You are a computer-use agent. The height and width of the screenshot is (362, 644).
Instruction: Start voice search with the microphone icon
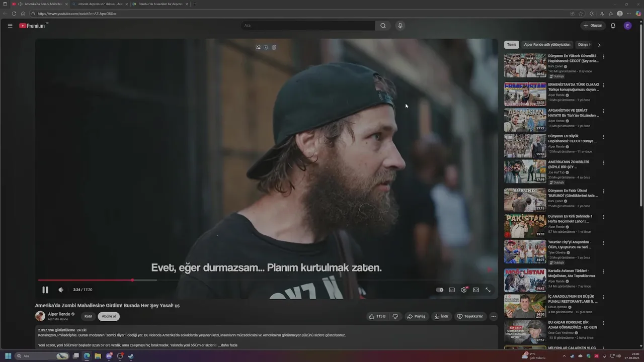[x=400, y=26]
